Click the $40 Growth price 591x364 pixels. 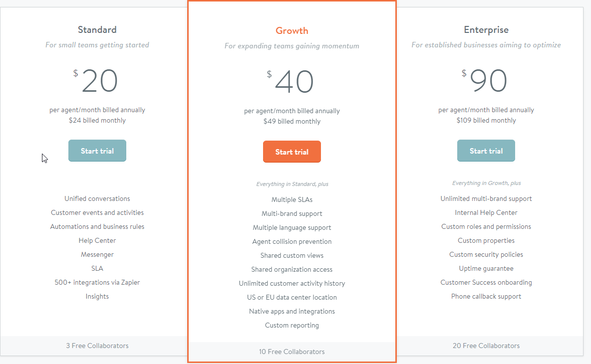click(x=290, y=81)
